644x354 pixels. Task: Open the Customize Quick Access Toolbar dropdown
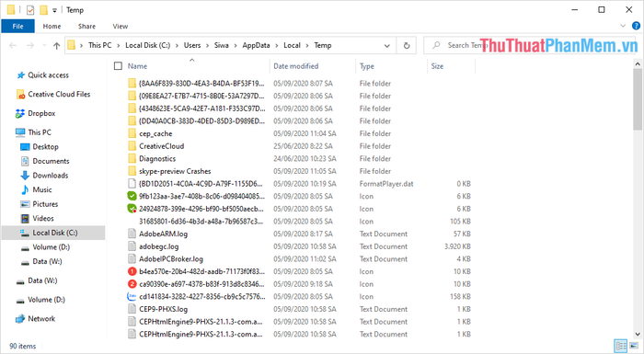tap(54, 10)
